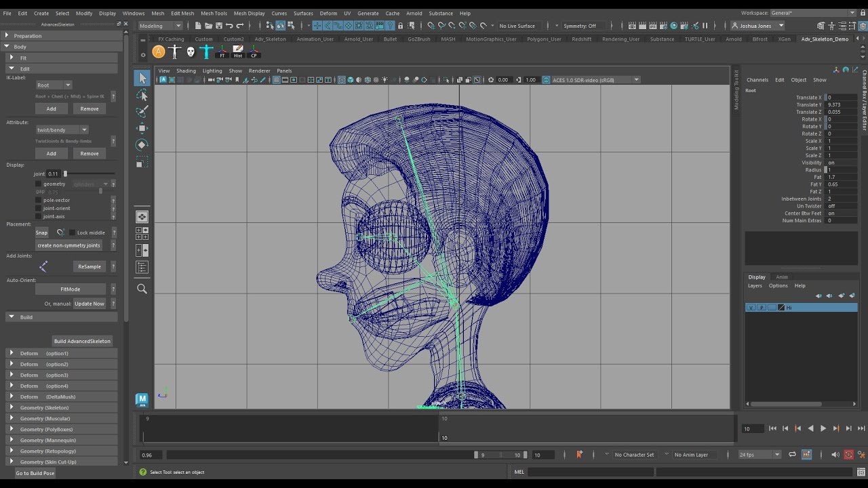Screen dimensions: 868x488
Task: Check the Lock middle option
Action: pos(72,232)
